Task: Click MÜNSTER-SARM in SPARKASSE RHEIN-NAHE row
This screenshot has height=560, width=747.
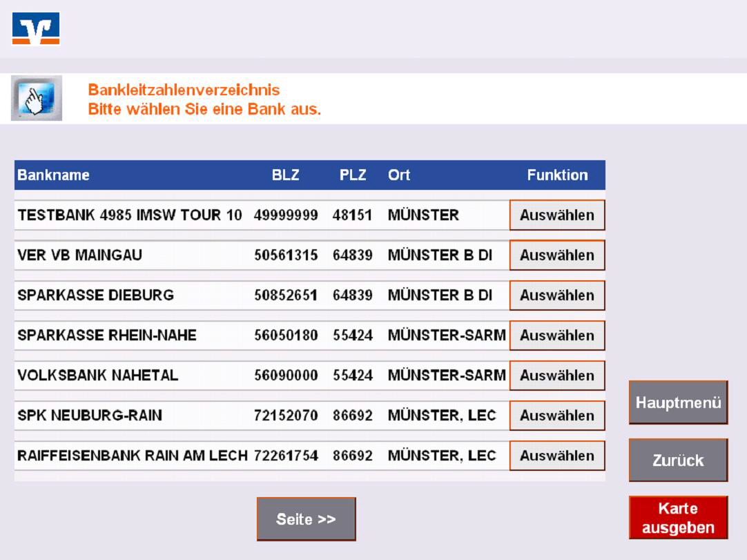Action: tap(447, 335)
